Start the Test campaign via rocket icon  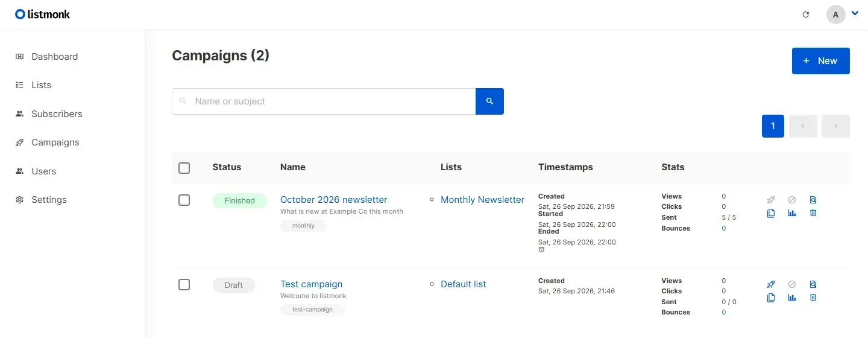point(771,284)
